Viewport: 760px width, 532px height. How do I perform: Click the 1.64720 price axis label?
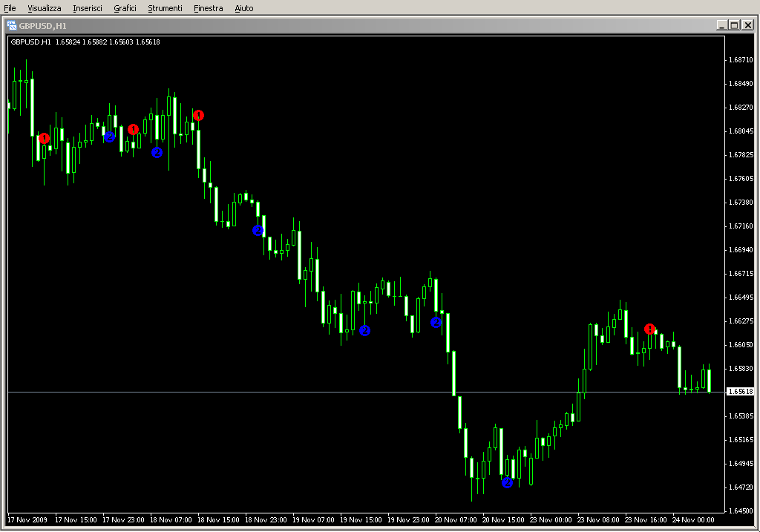[741, 487]
